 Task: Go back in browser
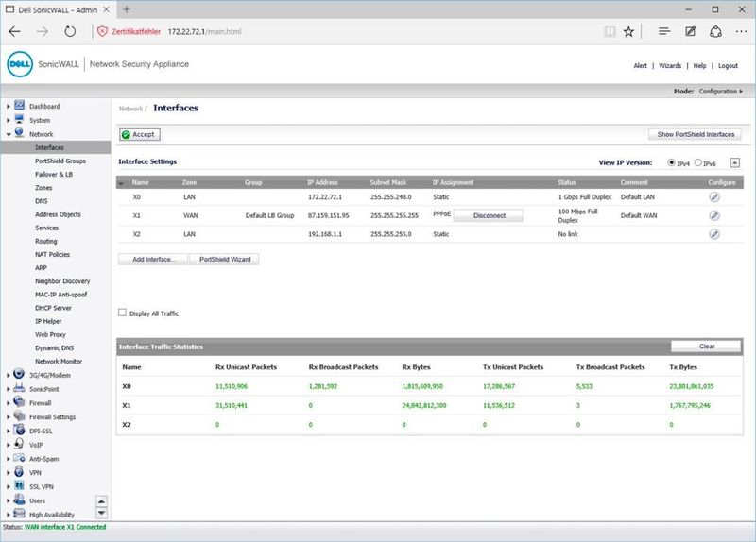pos(15,32)
